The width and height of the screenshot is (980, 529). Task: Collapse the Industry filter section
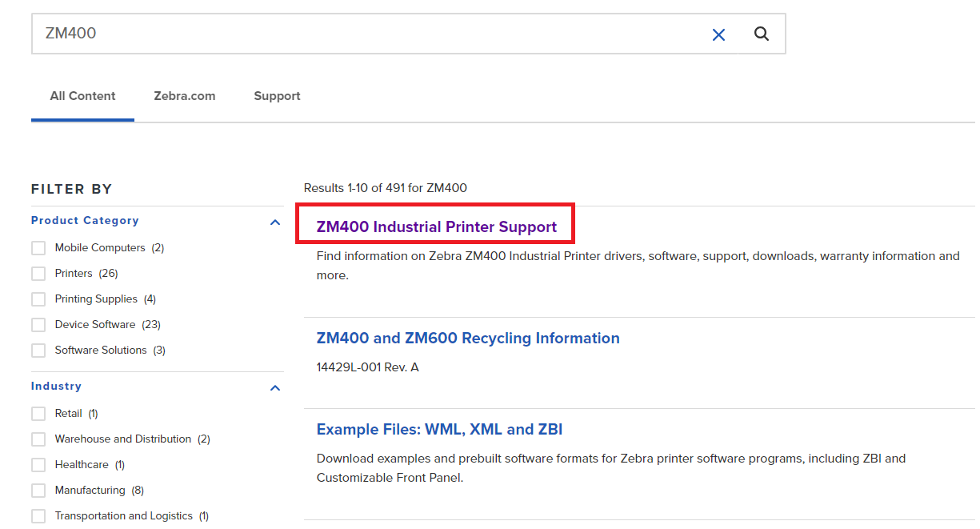(x=274, y=387)
